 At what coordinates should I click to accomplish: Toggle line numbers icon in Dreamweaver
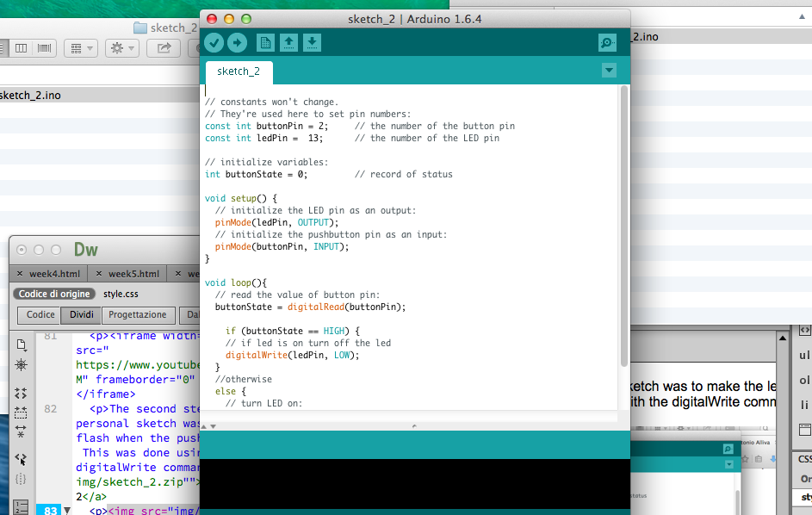pyautogui.click(x=21, y=507)
